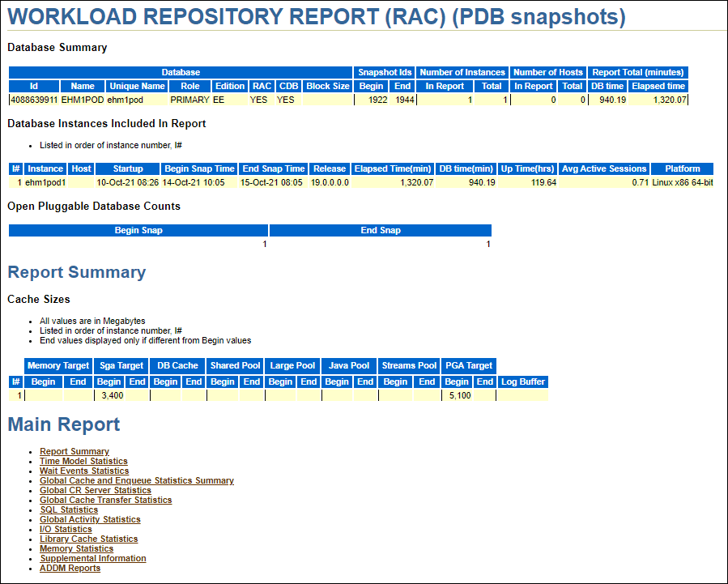728x584 pixels.
Task: Open the Library Cache Statistics link
Action: point(88,539)
